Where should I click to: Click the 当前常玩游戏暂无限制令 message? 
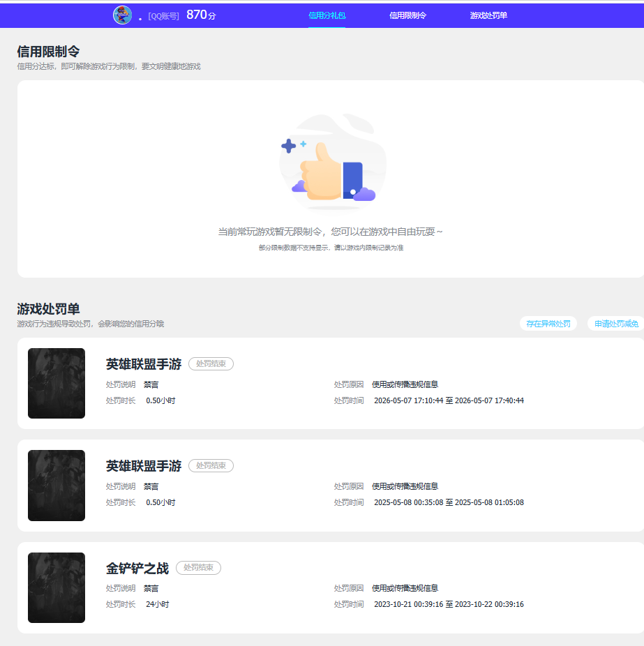point(330,232)
